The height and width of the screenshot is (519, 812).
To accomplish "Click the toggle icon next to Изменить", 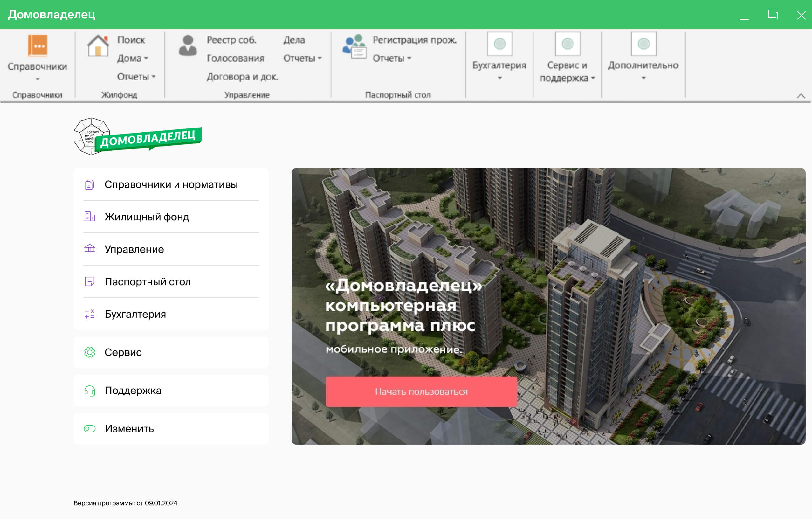I will click(90, 429).
